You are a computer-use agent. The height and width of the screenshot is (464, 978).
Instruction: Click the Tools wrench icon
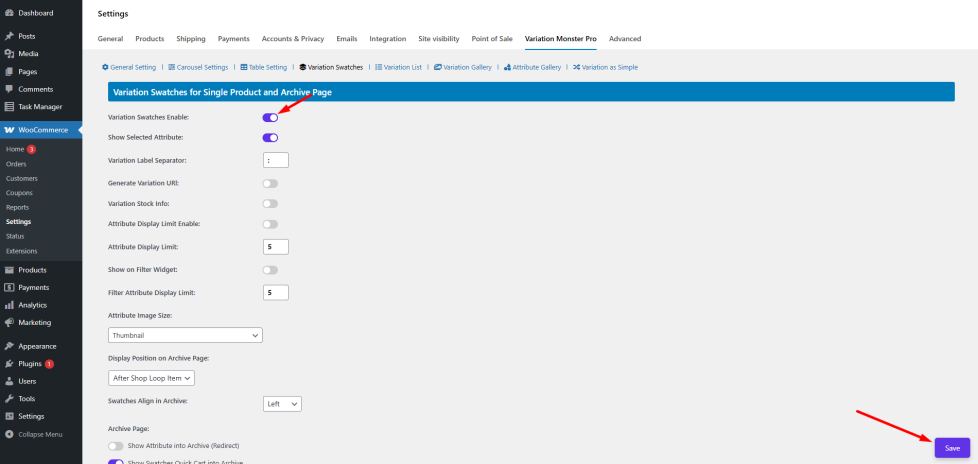(x=9, y=399)
